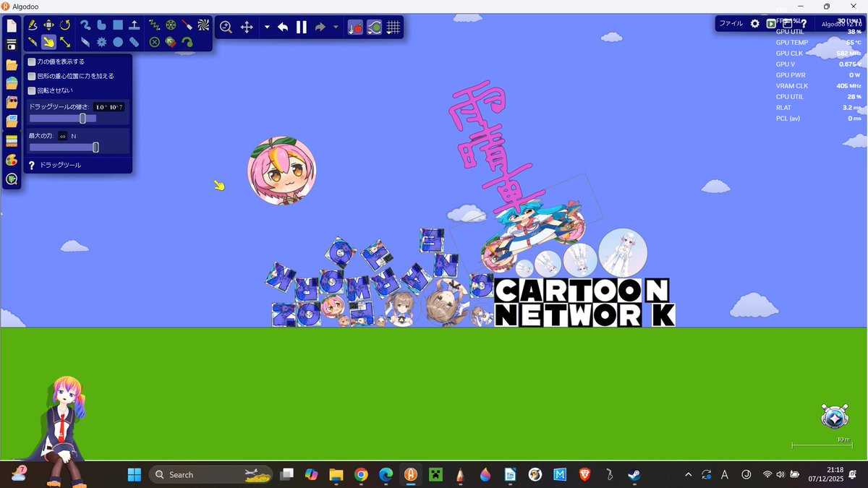Select the Eraser tool

point(85,42)
